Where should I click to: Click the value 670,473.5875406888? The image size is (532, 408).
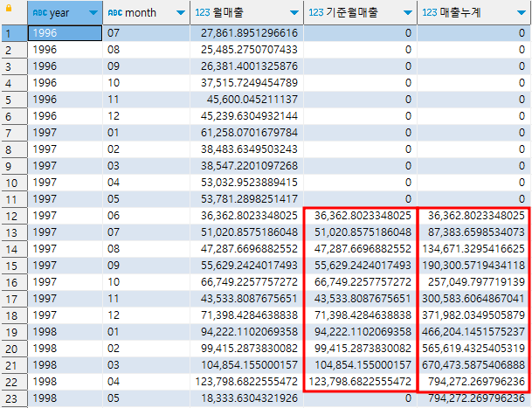point(474,365)
